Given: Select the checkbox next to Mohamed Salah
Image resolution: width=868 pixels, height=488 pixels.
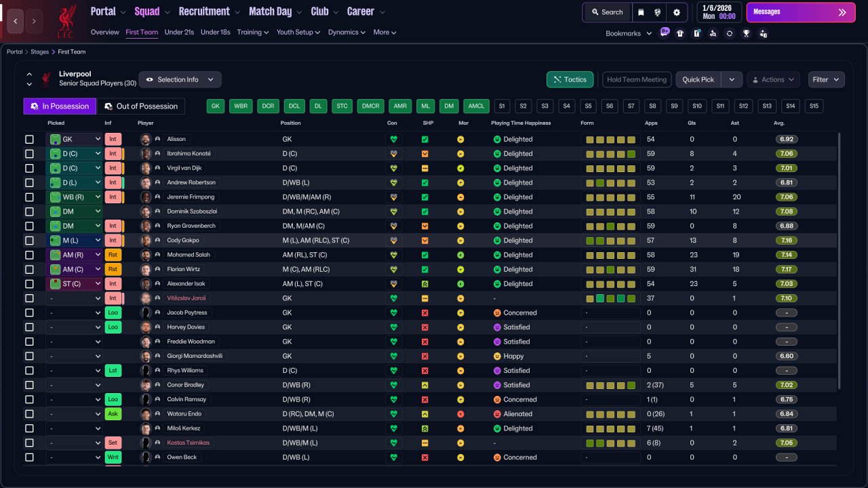Looking at the screenshot, I should (x=29, y=255).
